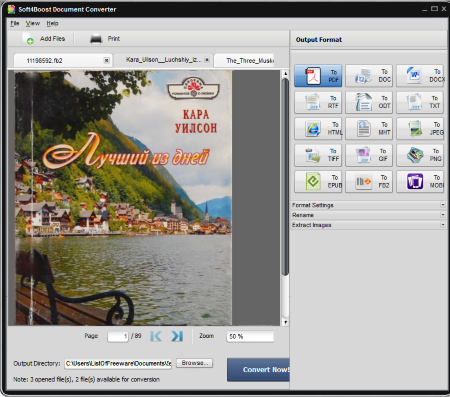
Task: Open the File menu
Action: (15, 23)
